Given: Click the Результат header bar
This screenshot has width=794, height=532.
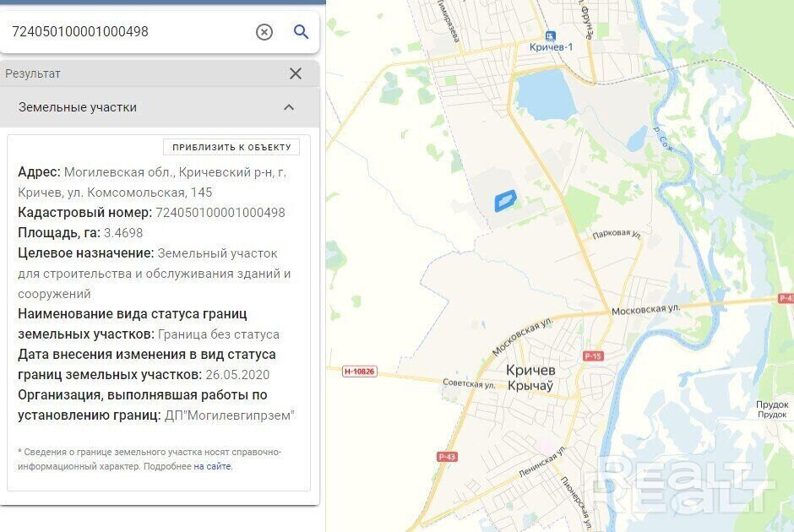Looking at the screenshot, I should [x=160, y=73].
